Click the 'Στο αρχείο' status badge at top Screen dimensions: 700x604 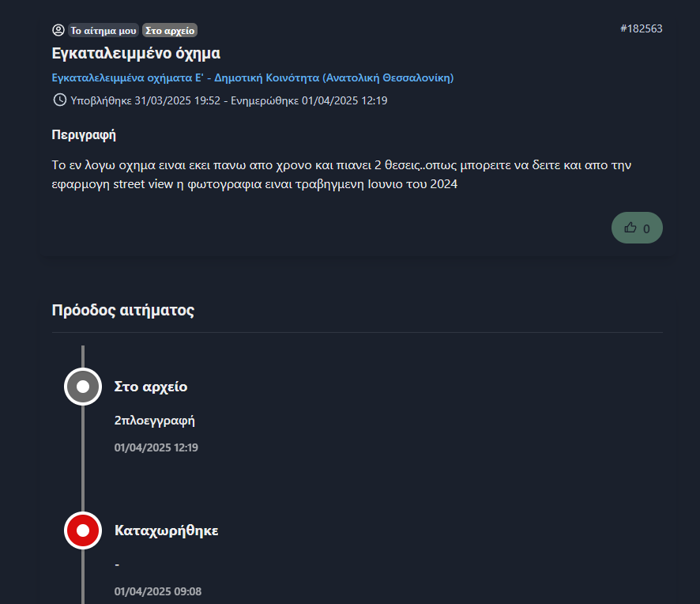click(x=170, y=30)
